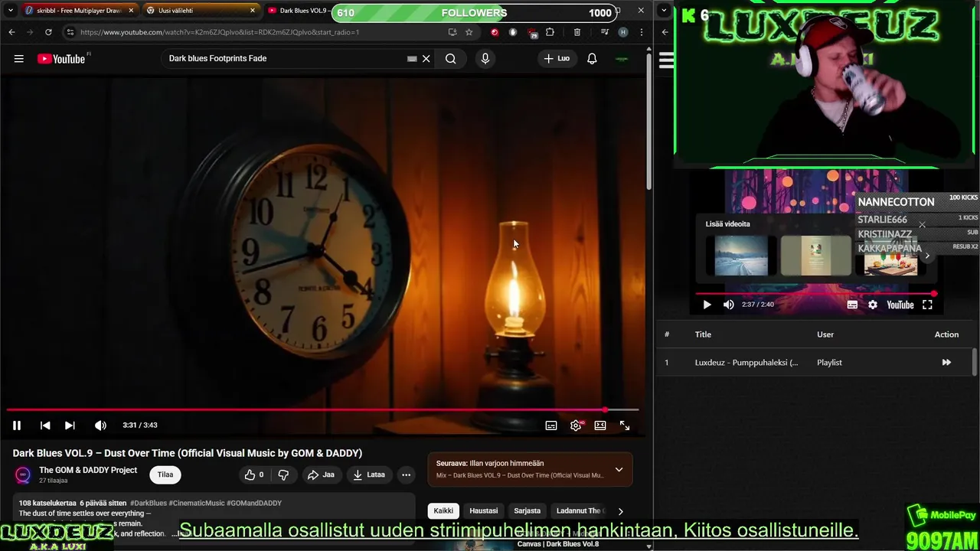
Task: Submit search with magnifier button
Action: coord(451,59)
